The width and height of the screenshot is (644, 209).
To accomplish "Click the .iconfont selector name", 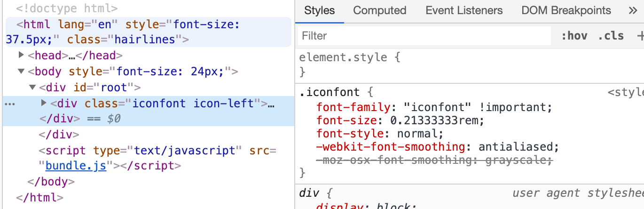I will point(329,92).
